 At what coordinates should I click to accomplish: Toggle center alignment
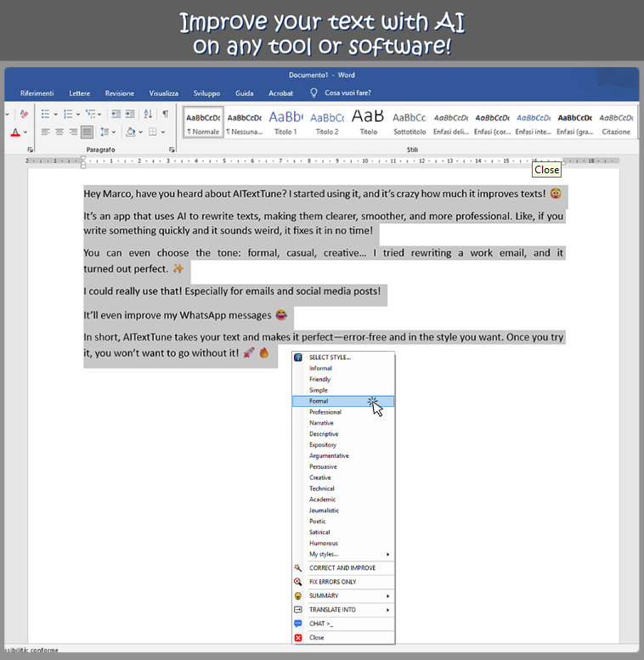click(x=59, y=133)
